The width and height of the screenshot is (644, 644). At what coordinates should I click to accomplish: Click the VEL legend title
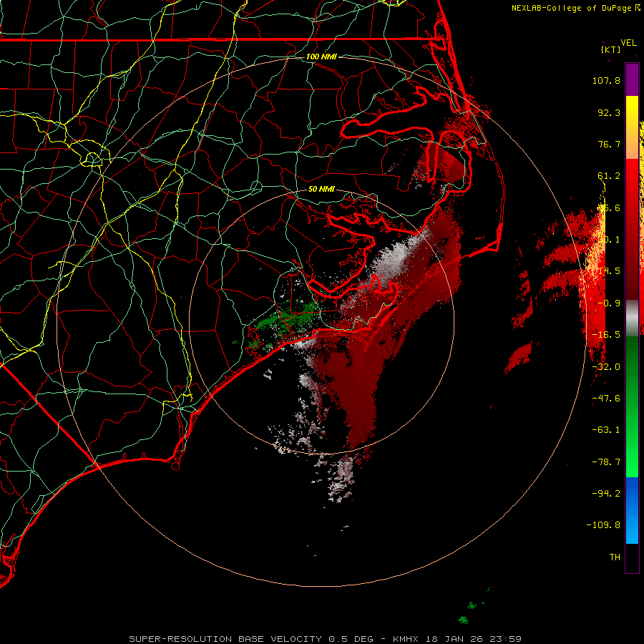(629, 43)
